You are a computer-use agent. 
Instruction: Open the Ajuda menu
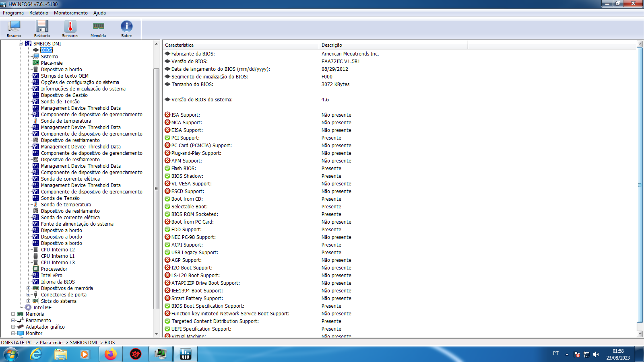pos(100,13)
